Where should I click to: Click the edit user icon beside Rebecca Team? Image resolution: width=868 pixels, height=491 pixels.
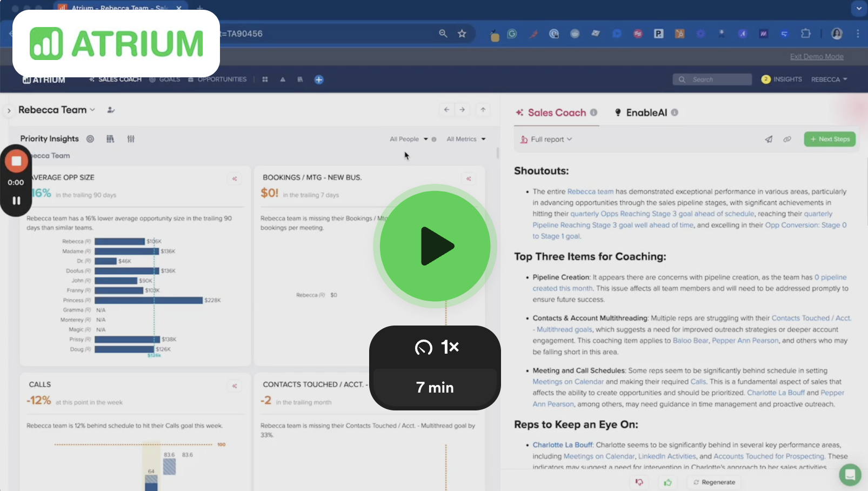click(x=111, y=110)
